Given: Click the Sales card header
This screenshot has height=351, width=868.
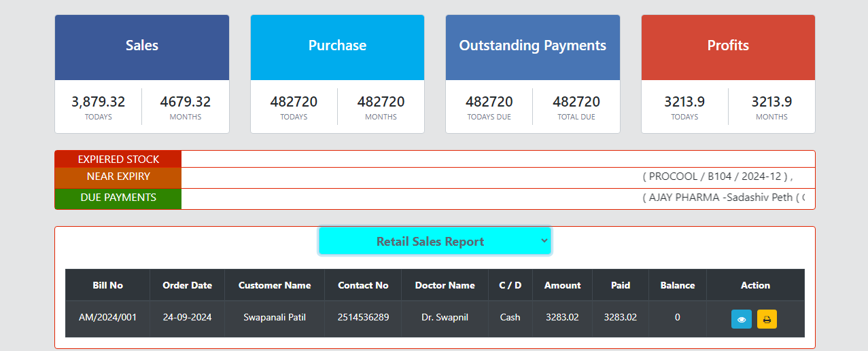Looking at the screenshot, I should pyautogui.click(x=142, y=46).
